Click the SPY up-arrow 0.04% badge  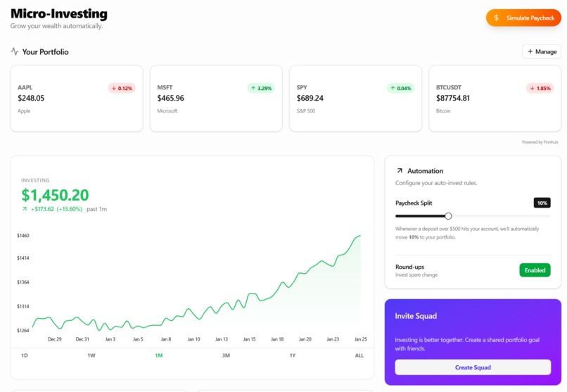(401, 88)
